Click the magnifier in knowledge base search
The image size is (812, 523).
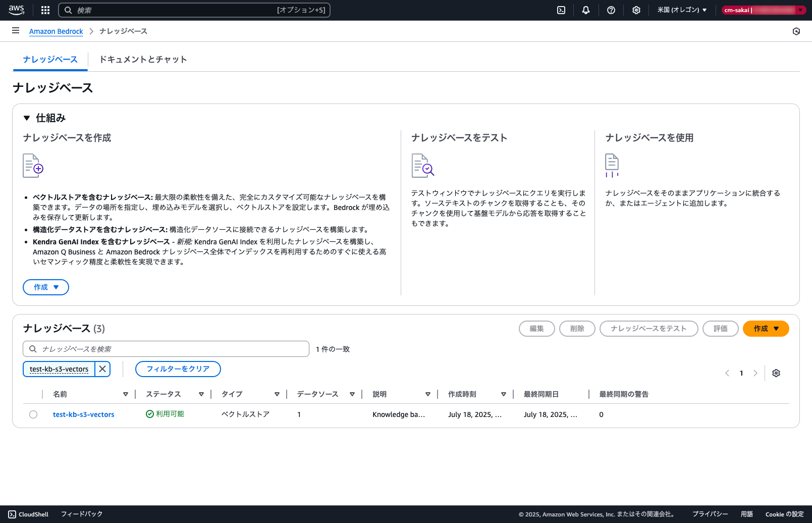click(33, 349)
